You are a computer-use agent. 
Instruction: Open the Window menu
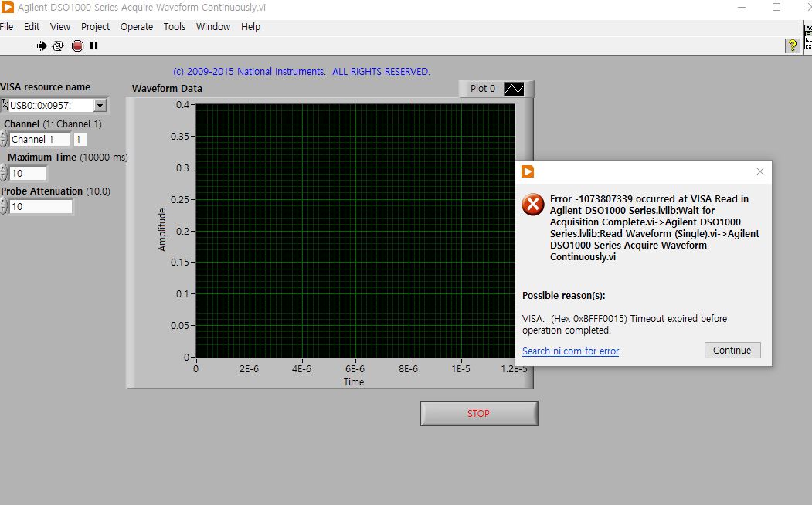coord(212,27)
